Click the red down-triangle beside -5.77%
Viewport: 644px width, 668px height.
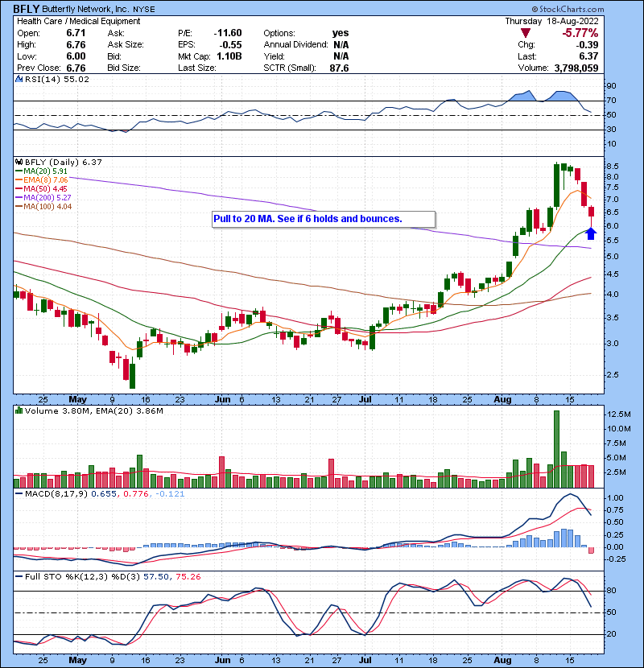click(x=525, y=33)
